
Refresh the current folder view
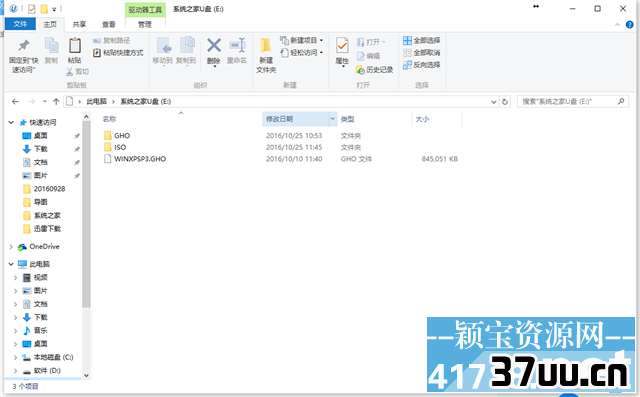(505, 102)
